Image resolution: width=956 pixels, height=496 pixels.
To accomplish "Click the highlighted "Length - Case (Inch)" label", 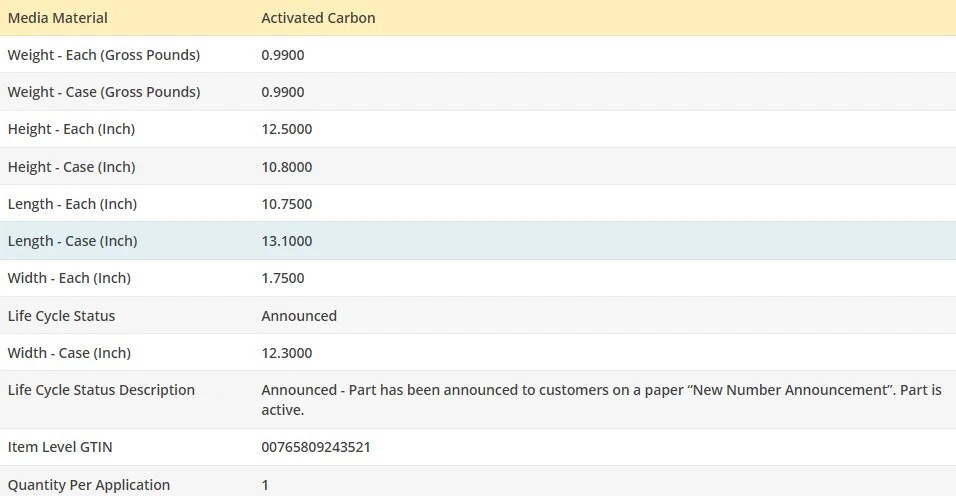I will [x=72, y=241].
